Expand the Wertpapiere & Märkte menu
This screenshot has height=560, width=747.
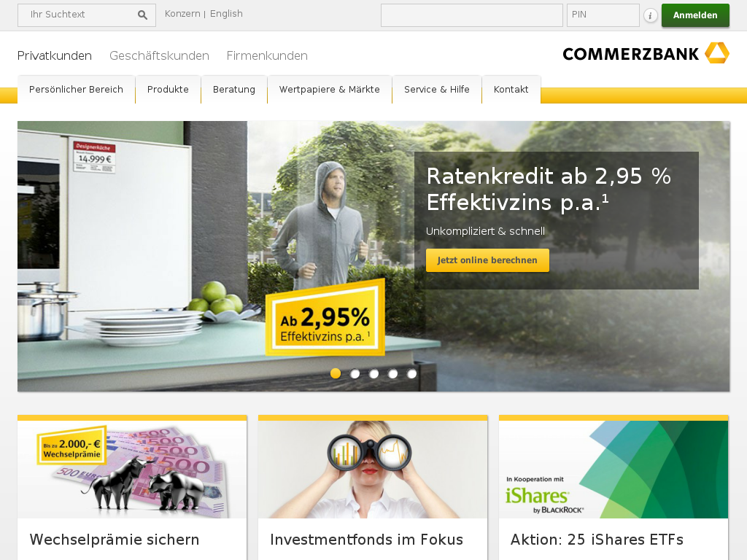[x=330, y=90]
